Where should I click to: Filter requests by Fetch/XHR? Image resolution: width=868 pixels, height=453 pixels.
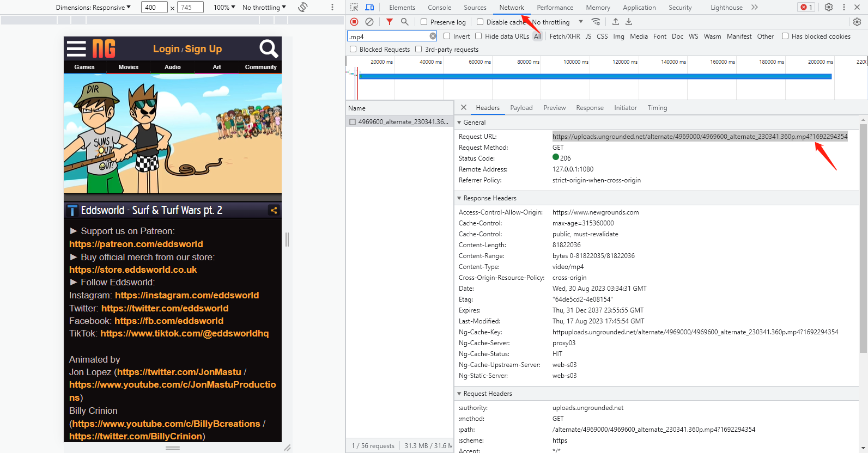point(564,36)
